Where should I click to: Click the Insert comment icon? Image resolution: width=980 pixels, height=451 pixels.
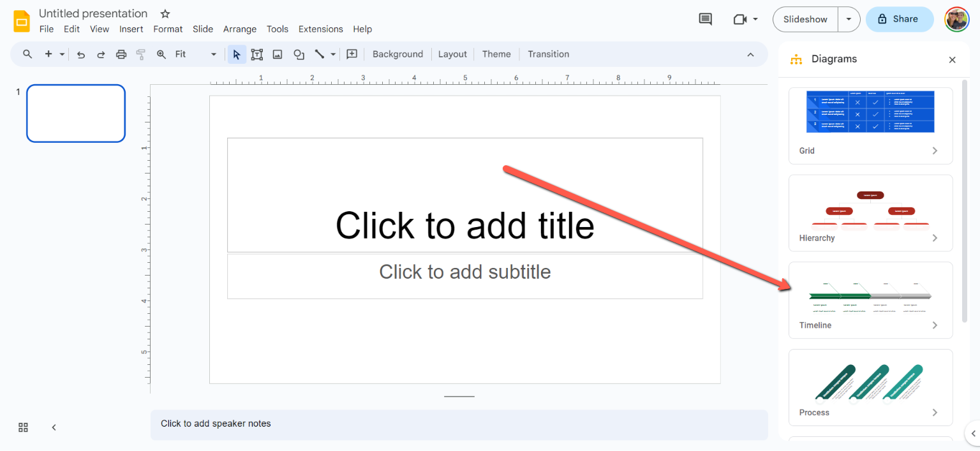pos(352,54)
